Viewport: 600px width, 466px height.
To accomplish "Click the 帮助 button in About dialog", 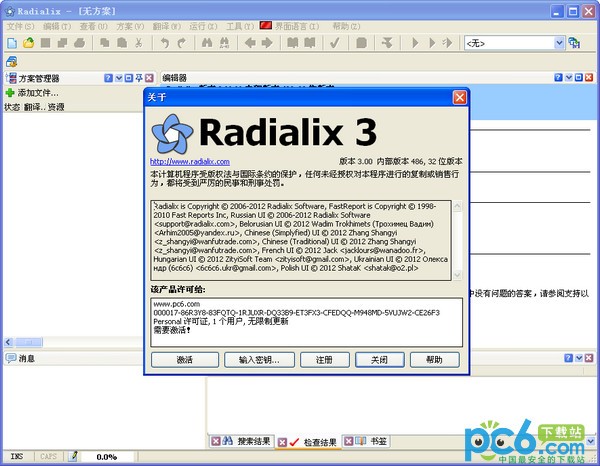I will (435, 360).
